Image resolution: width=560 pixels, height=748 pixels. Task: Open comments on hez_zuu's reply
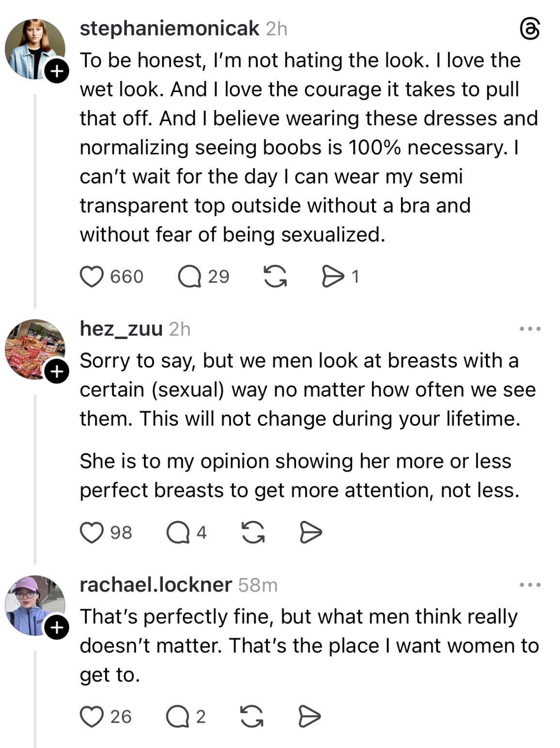click(x=177, y=532)
